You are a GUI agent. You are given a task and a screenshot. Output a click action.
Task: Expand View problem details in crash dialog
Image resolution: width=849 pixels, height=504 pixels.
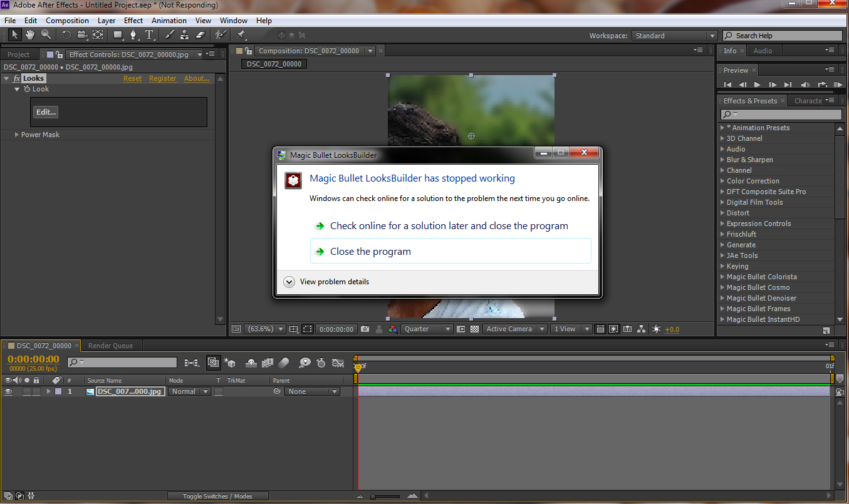(x=326, y=282)
